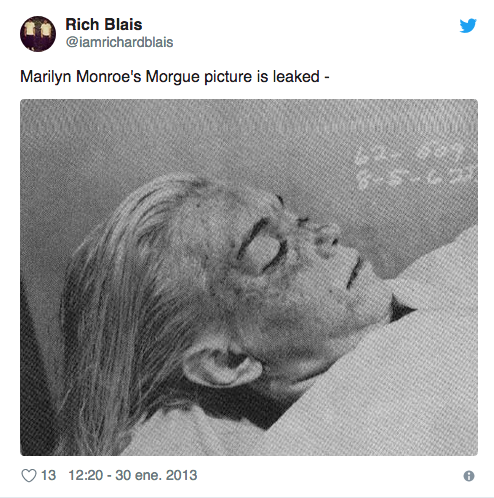Viewport: 494px width, 498px height.
Task: Open the embedded black-and-white photo
Action: coord(249,277)
